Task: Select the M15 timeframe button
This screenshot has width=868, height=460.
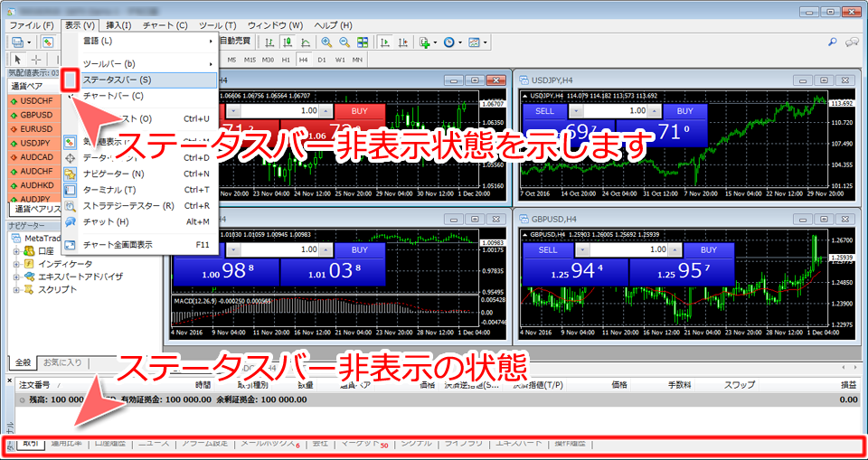Action: pos(250,60)
